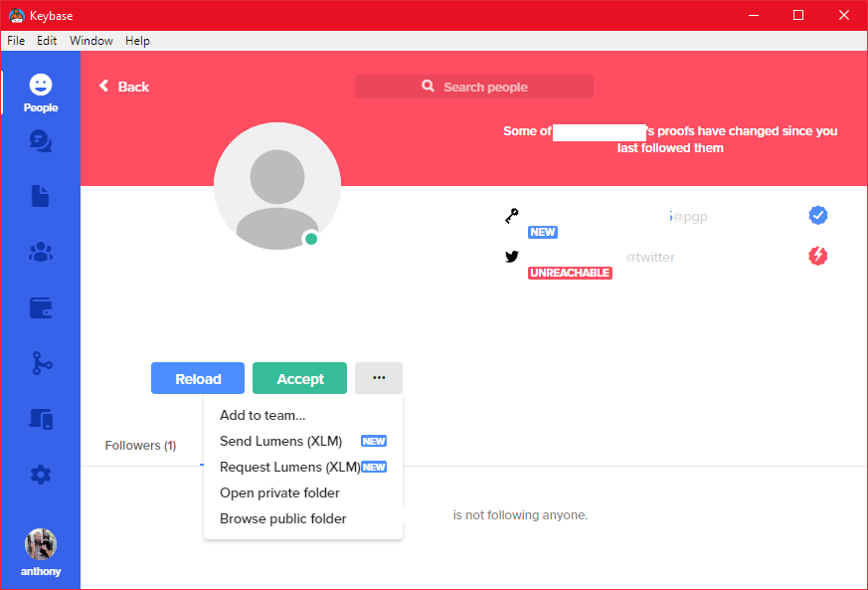Open the @twitter proof link
868x590 pixels.
[649, 257]
